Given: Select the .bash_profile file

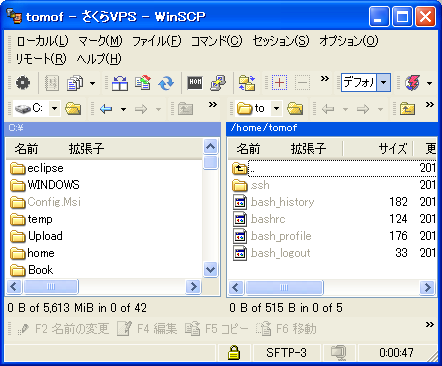Looking at the screenshot, I should [x=272, y=236].
